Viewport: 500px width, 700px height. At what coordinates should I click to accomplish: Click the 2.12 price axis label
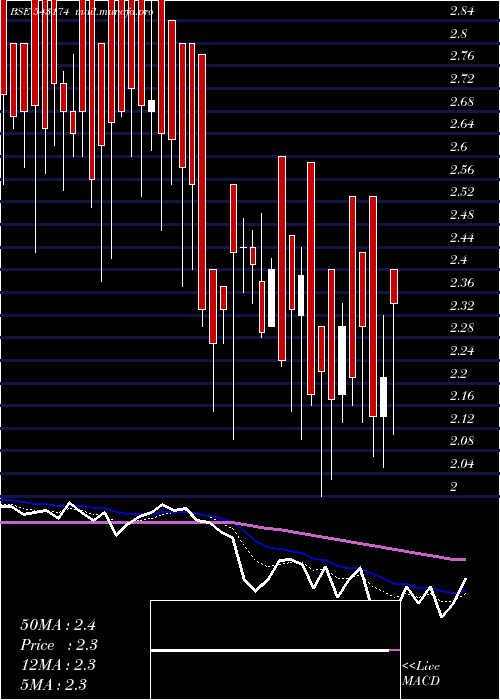462,419
